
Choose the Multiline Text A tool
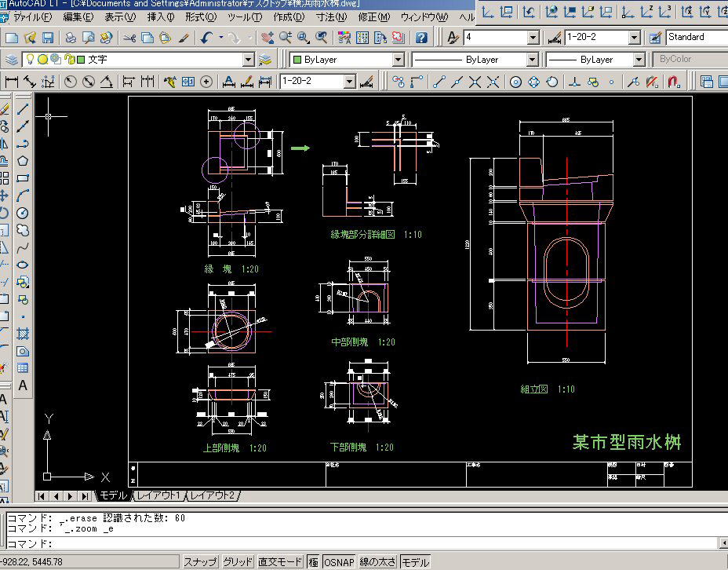23,385
